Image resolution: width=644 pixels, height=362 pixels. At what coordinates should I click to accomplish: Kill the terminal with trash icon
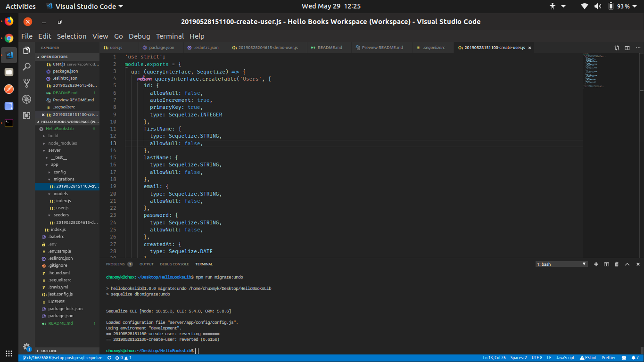617,264
